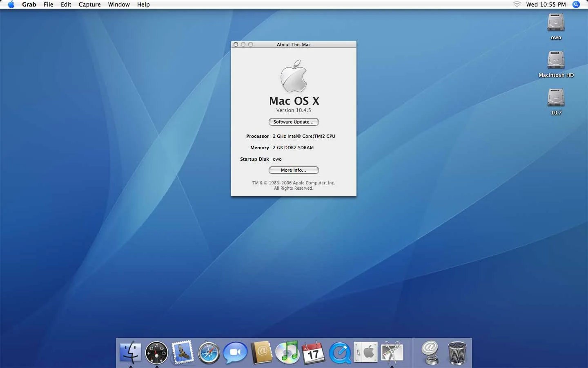Click the Software Update... button
The height and width of the screenshot is (368, 588).
click(294, 122)
